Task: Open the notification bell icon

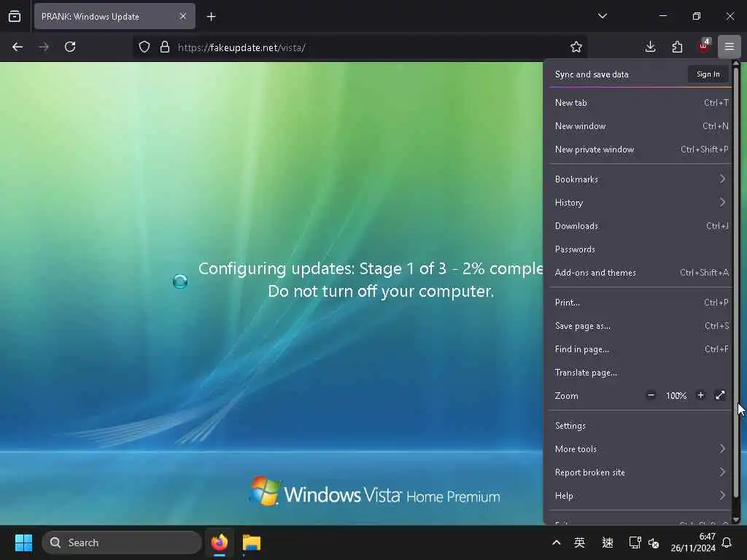Action: (727, 542)
